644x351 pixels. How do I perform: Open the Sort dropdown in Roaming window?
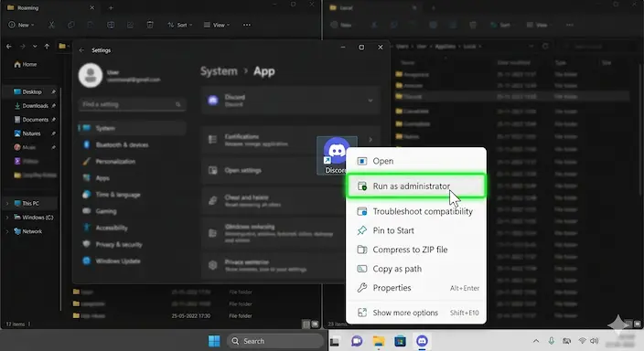[x=180, y=25]
